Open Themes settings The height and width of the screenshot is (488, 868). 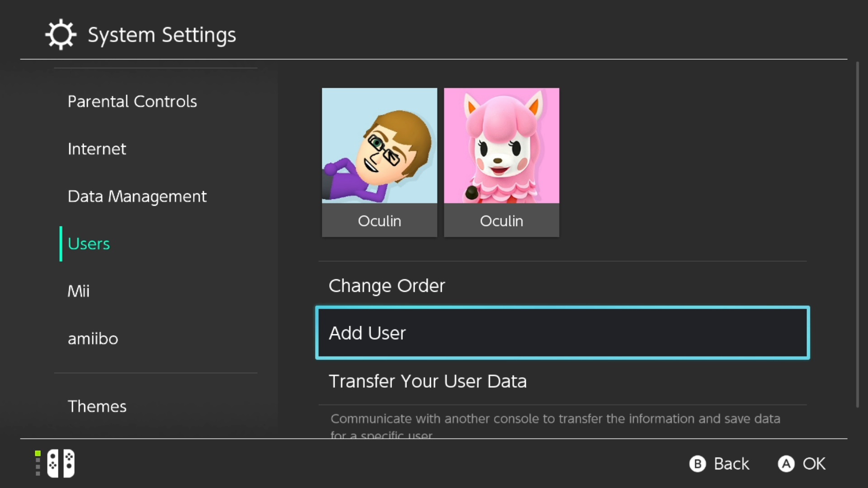pyautogui.click(x=97, y=406)
